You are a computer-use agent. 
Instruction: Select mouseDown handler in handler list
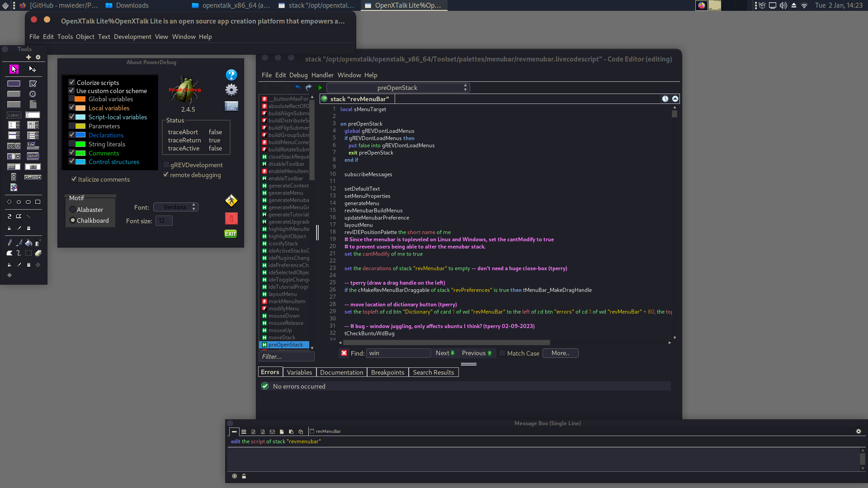pyautogui.click(x=284, y=316)
